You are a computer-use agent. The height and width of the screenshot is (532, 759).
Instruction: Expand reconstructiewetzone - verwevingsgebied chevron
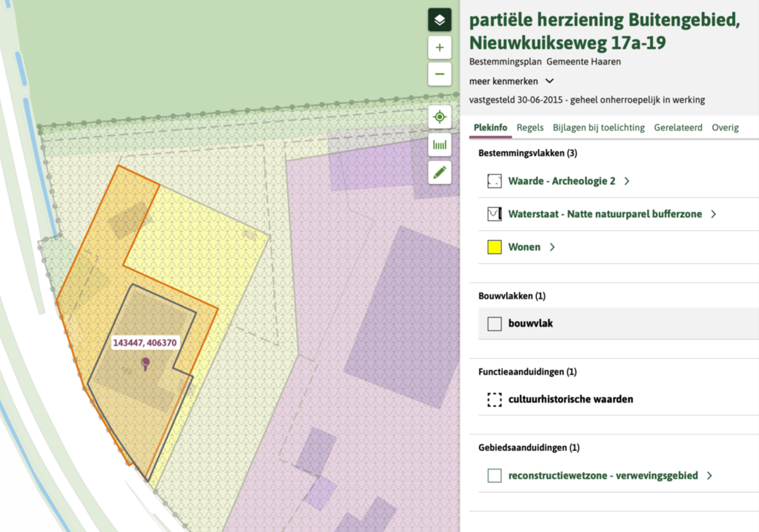click(x=709, y=476)
